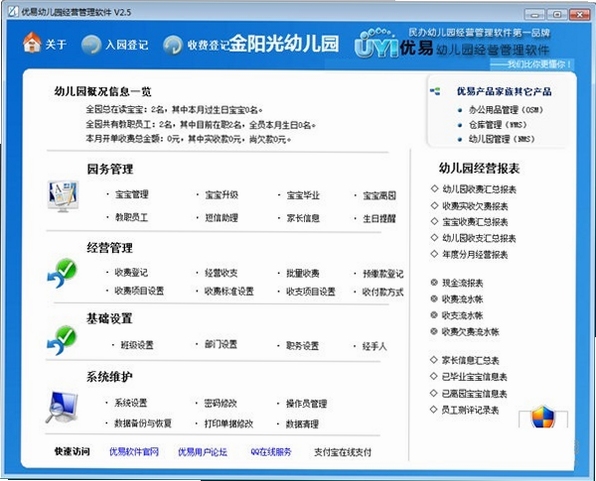Open QQ在线服务 link

click(271, 452)
